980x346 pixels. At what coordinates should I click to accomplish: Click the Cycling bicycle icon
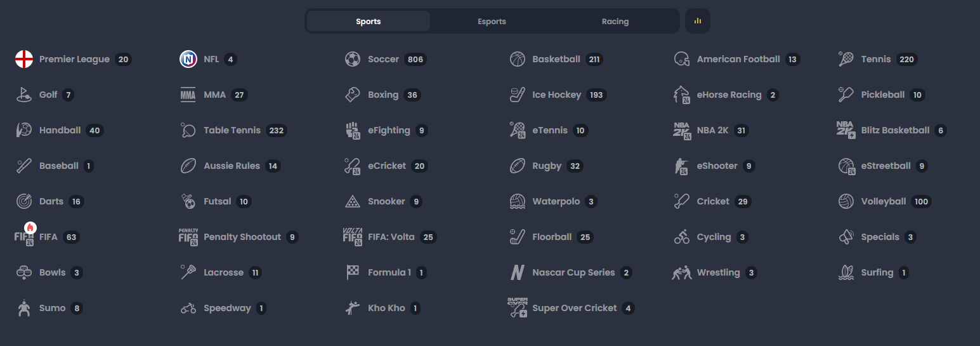click(682, 237)
